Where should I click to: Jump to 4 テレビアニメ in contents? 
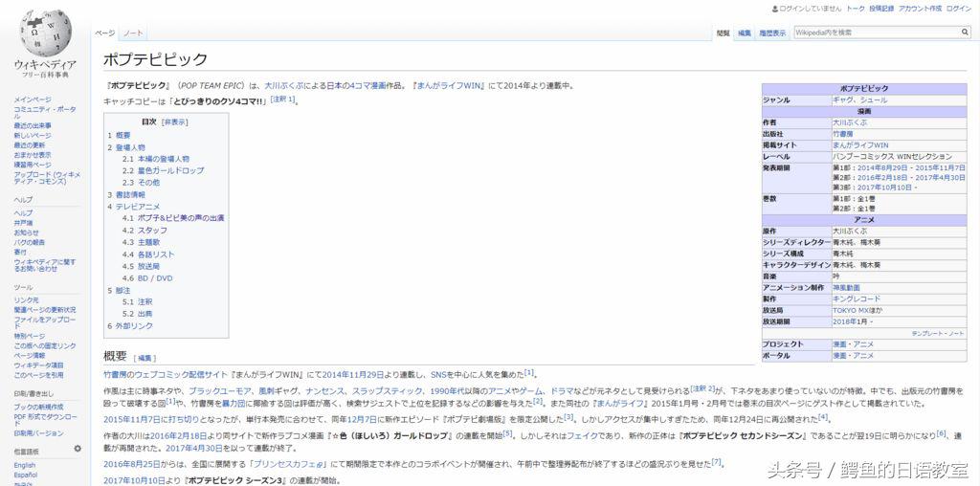(134, 207)
